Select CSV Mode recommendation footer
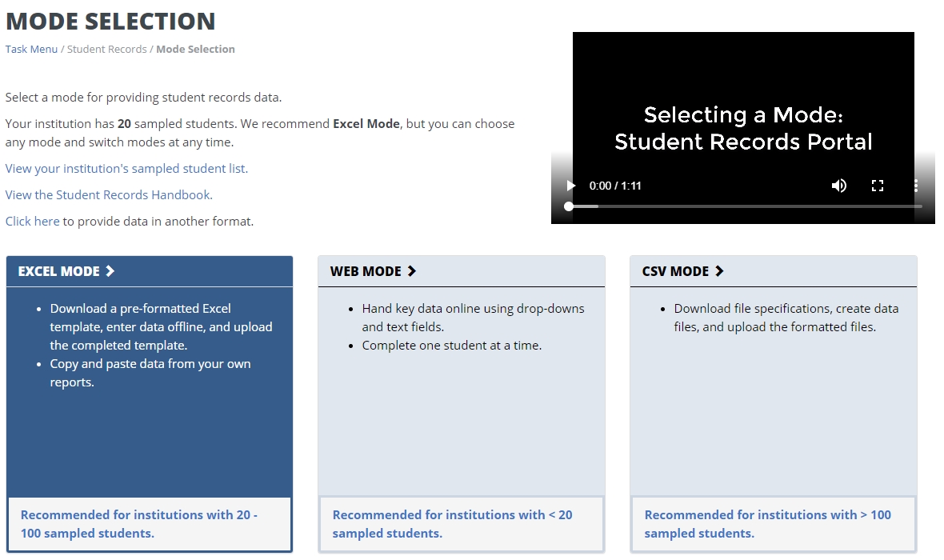 773,524
